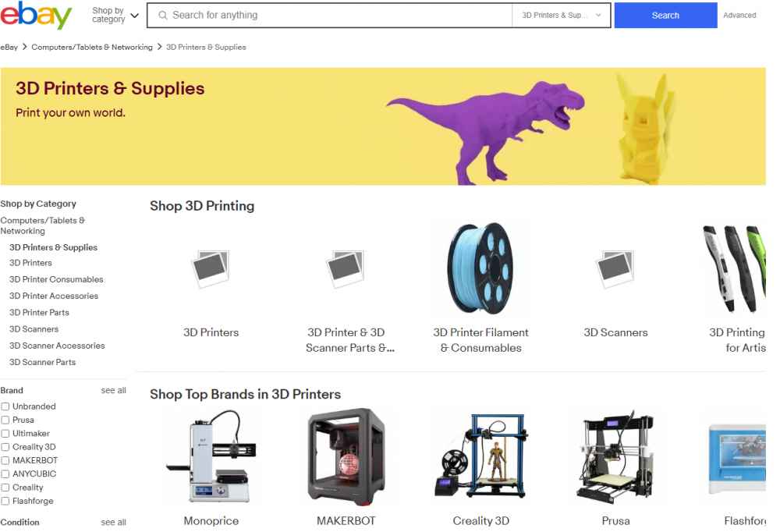Click the magnifying glass search icon

(163, 16)
